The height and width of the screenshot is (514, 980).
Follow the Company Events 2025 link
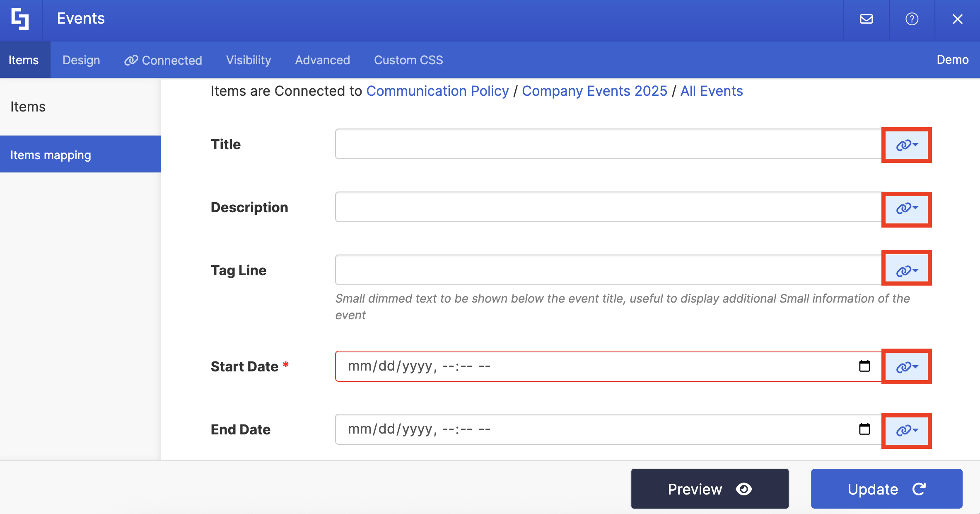pos(594,91)
